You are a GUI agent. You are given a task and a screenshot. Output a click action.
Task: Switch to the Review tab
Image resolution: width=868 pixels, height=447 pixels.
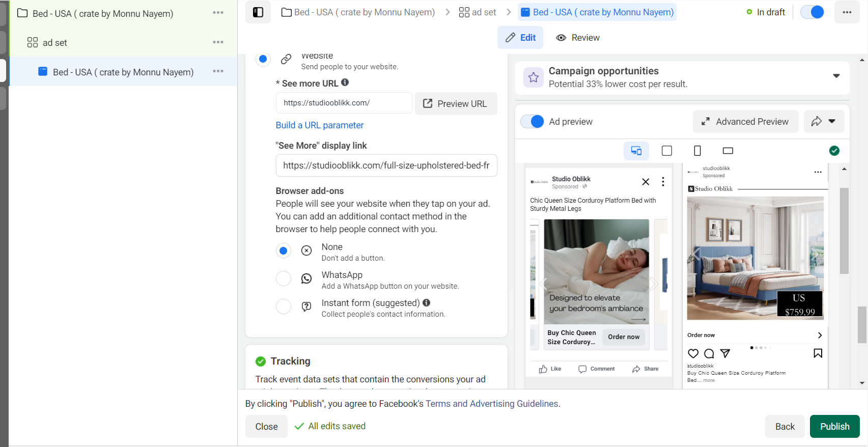578,38
